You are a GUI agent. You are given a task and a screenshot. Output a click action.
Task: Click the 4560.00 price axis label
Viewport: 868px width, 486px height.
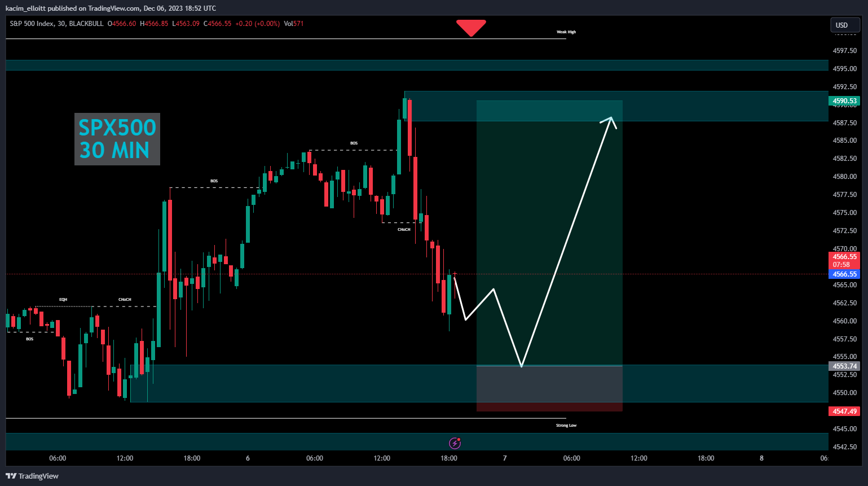(845, 321)
